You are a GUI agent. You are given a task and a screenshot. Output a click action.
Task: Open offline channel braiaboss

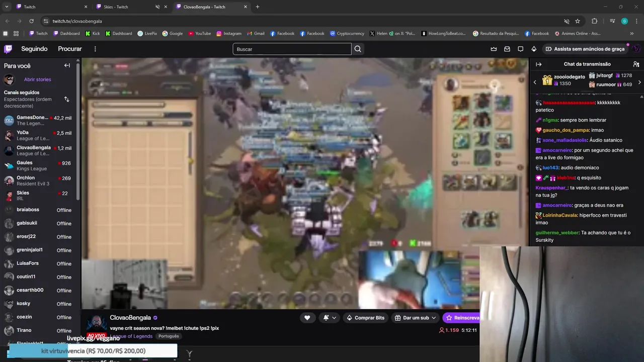click(38, 210)
